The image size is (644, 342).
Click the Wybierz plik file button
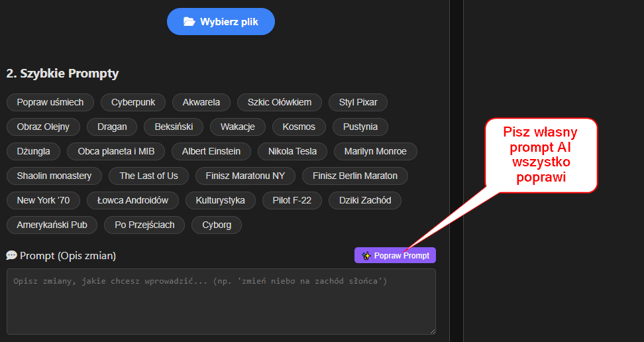221,22
